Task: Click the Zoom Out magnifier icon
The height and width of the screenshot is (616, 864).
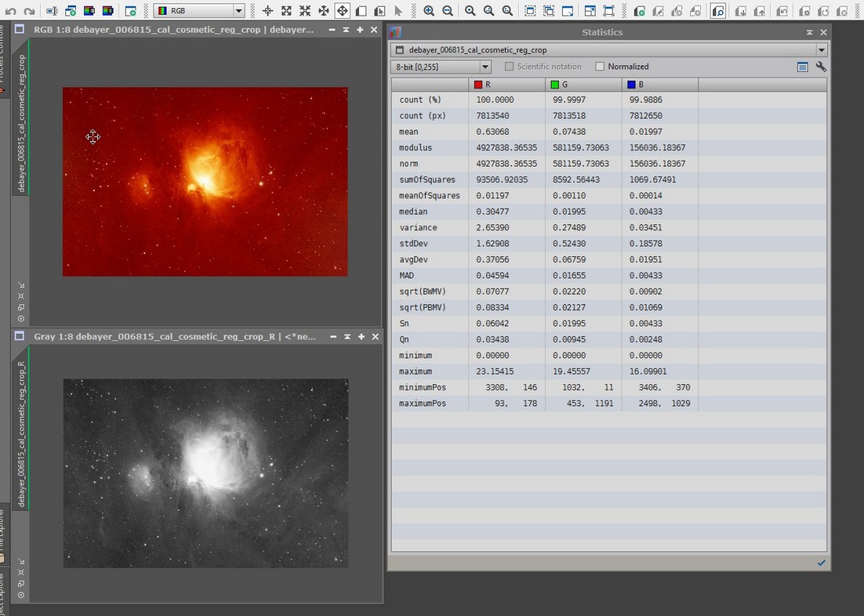Action: 448,11
